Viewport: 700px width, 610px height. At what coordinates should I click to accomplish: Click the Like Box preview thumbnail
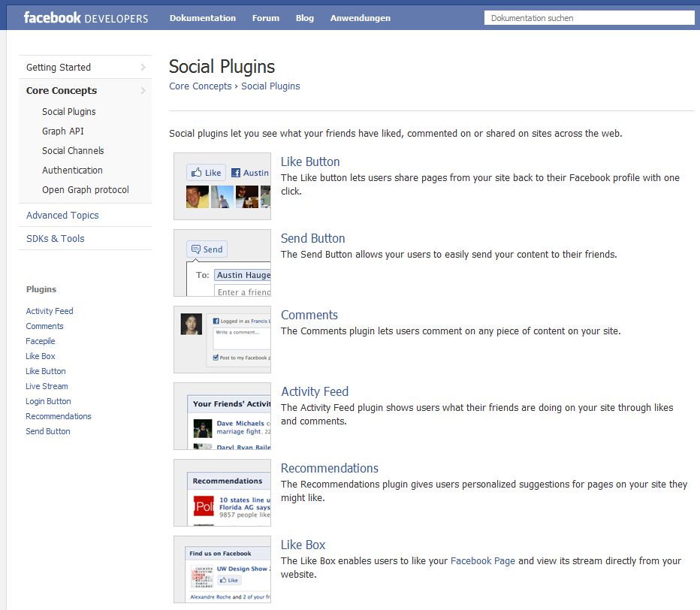(222, 569)
